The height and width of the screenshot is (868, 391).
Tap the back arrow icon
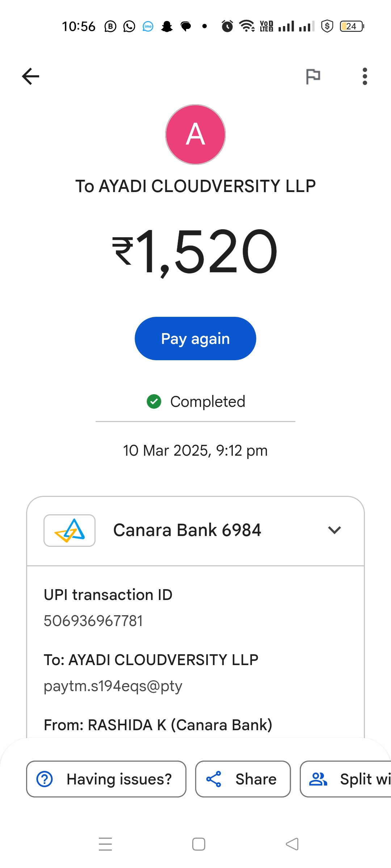[30, 76]
